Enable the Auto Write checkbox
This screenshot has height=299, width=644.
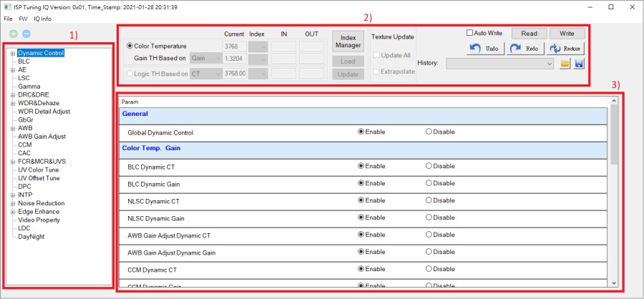point(470,33)
